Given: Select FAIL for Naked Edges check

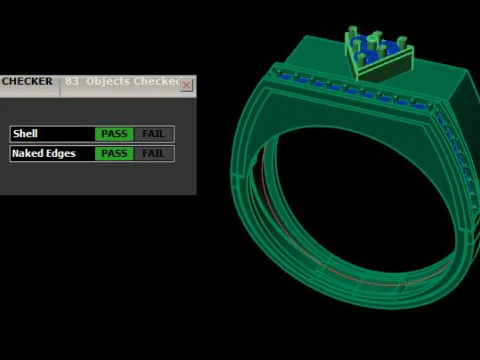Looking at the screenshot, I should pyautogui.click(x=153, y=154).
